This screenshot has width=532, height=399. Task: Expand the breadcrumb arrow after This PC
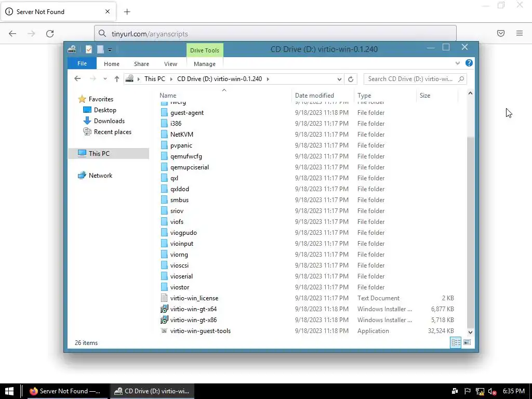[171, 79]
